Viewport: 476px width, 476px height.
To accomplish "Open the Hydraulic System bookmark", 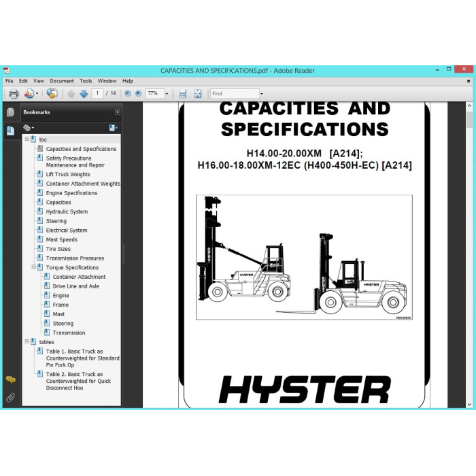I will pyautogui.click(x=67, y=212).
